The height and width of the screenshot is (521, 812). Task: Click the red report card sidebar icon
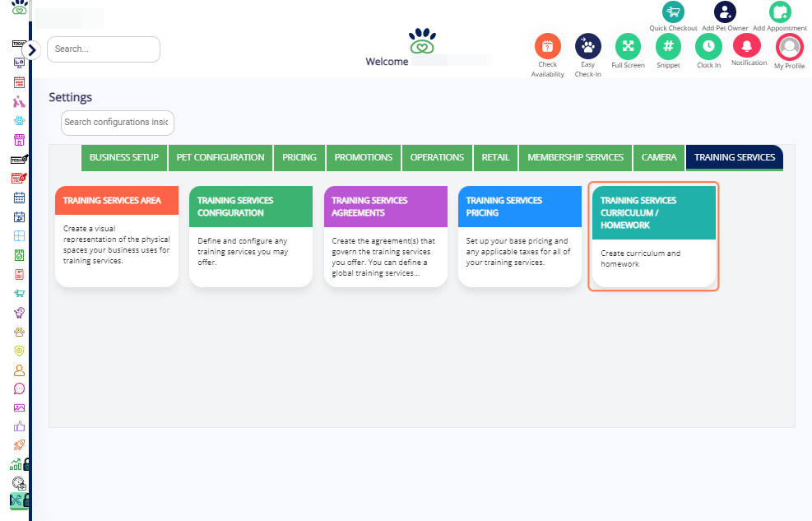click(x=19, y=274)
